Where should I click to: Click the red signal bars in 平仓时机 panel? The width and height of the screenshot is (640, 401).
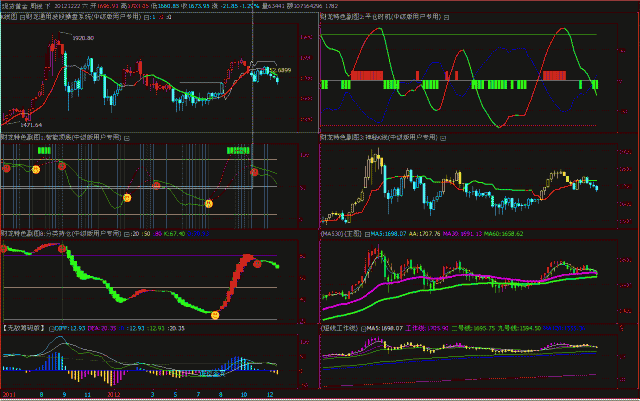[x=368, y=74]
